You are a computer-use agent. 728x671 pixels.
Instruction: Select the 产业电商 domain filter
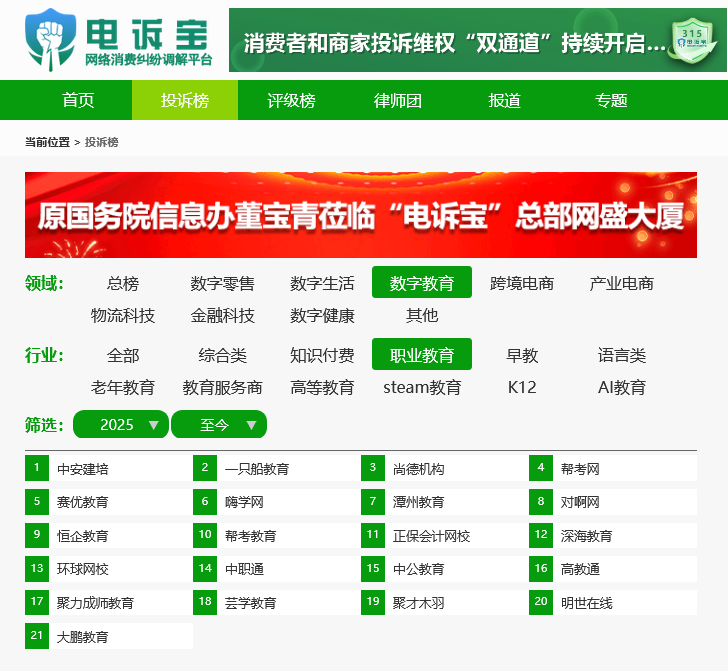click(622, 283)
